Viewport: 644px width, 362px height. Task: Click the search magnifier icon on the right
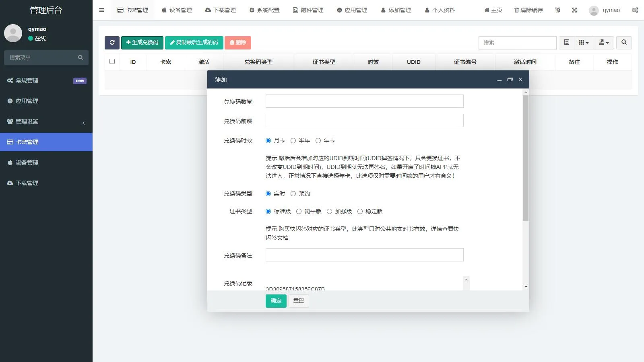click(624, 43)
